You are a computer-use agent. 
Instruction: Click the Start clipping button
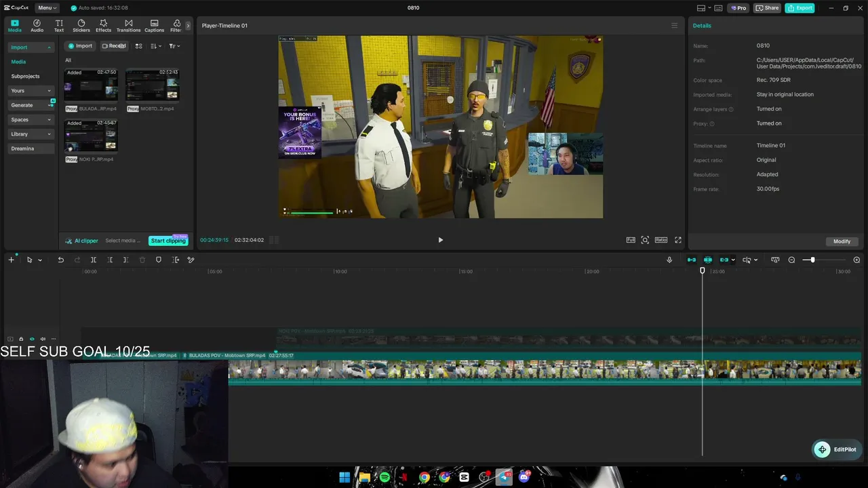coord(168,241)
